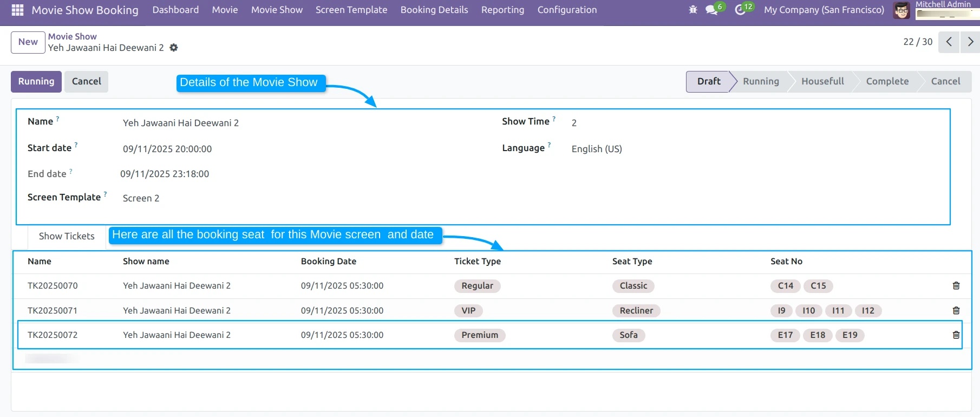Open the Booking Details menu
This screenshot has width=980, height=417.
[434, 10]
